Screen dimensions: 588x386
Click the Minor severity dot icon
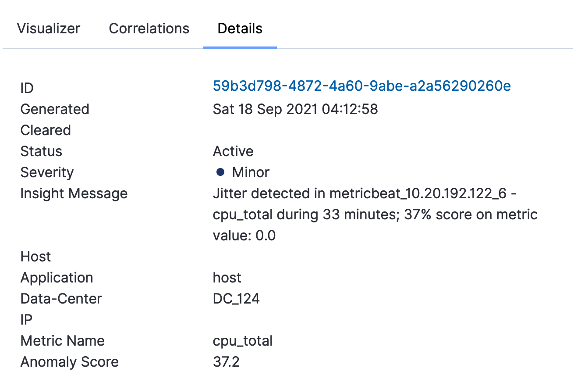(x=220, y=172)
